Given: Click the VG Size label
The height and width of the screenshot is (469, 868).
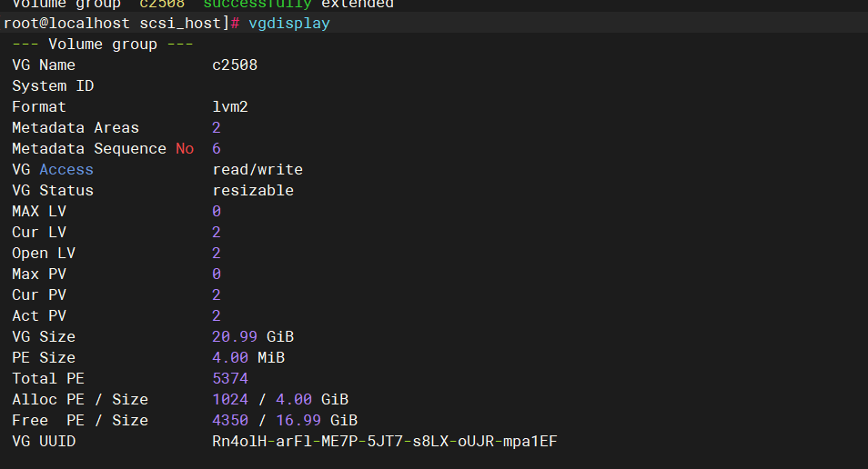Looking at the screenshot, I should [x=44, y=337].
